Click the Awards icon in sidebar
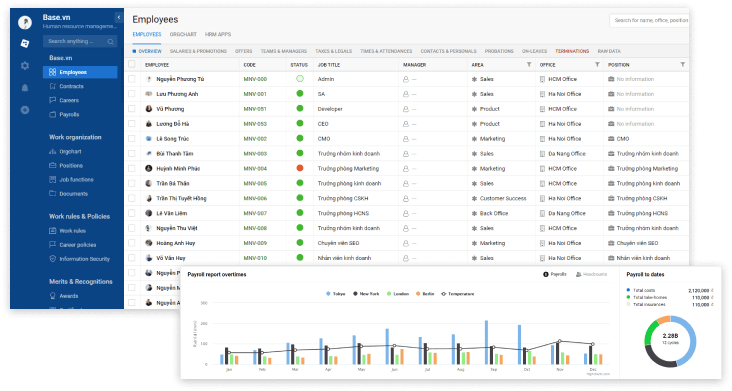 point(52,296)
